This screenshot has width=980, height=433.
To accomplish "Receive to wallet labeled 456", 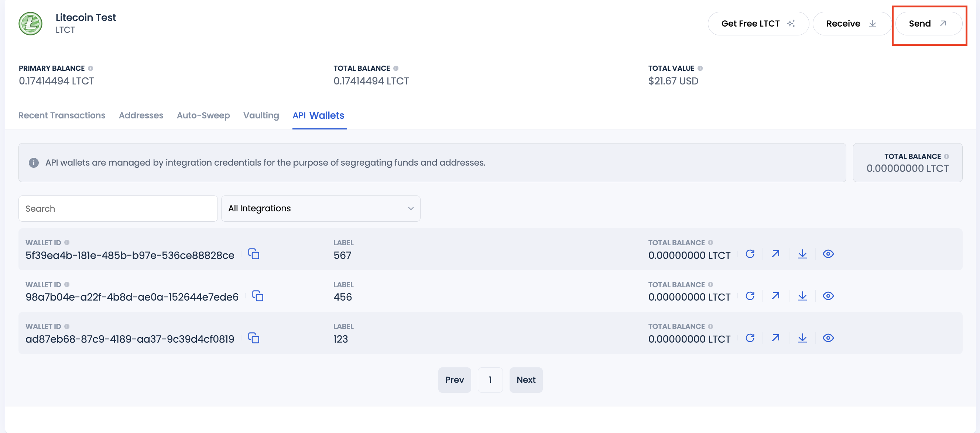I will click(802, 296).
